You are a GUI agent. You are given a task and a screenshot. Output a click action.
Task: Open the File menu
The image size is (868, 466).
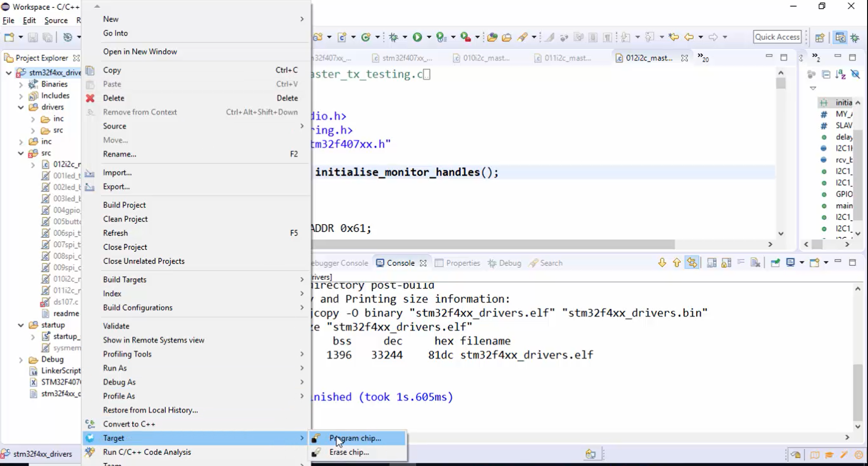coord(8,20)
